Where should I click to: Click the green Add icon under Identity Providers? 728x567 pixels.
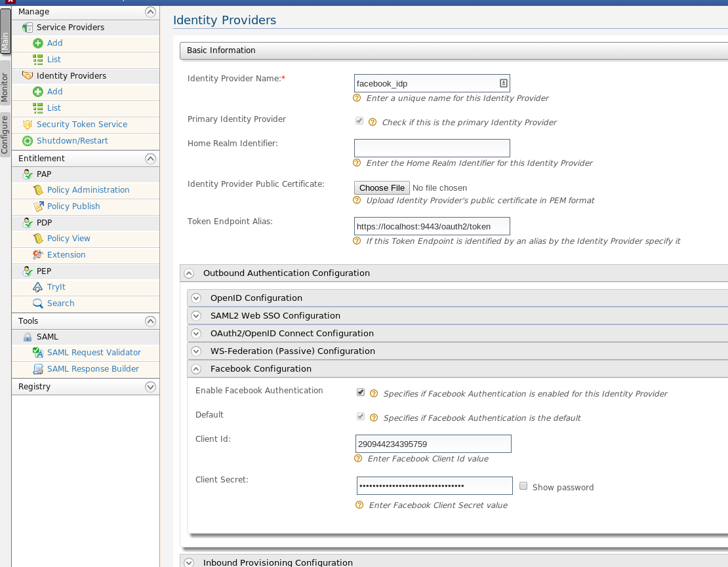tap(38, 92)
